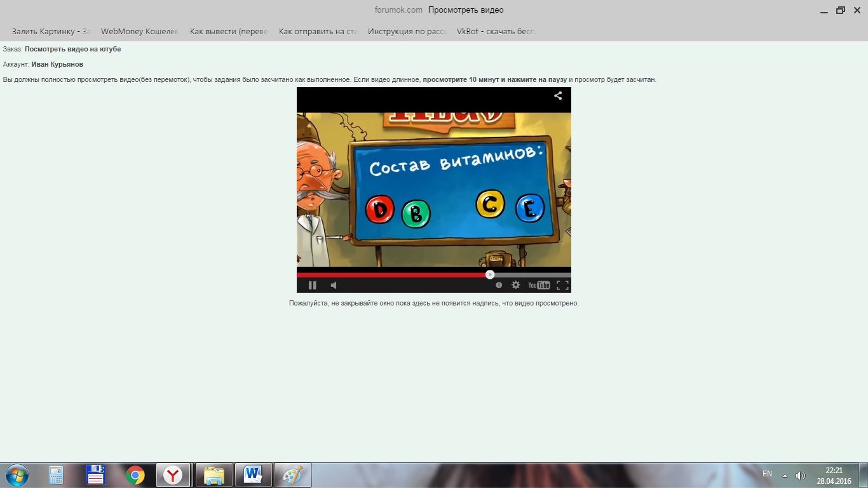Open the Как вывести (перевести) tab

pos(229,31)
